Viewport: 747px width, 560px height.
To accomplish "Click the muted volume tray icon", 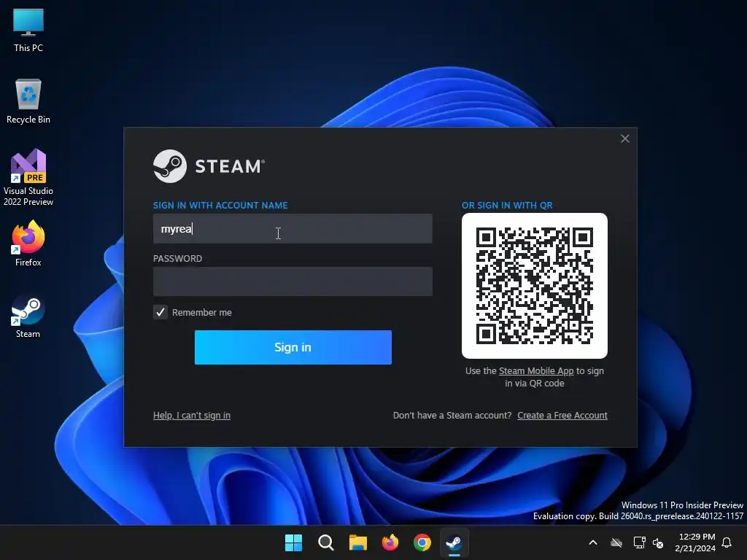I will (658, 542).
